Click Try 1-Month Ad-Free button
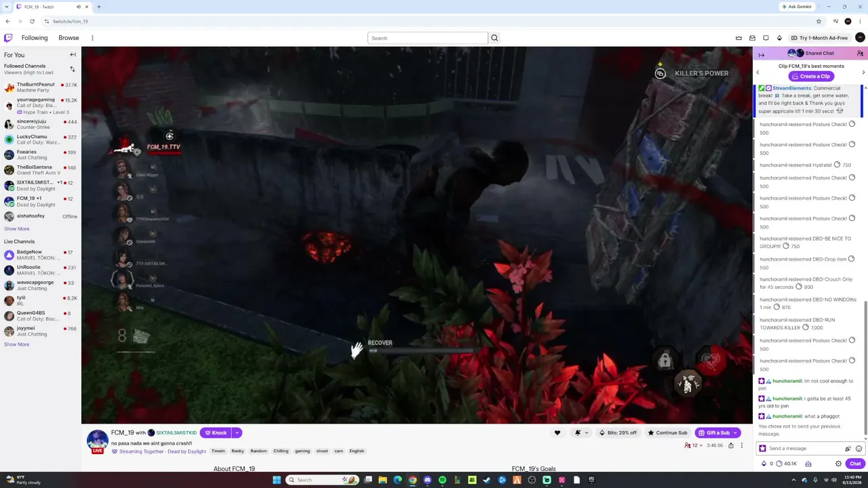The height and width of the screenshot is (488, 868). click(x=819, y=38)
